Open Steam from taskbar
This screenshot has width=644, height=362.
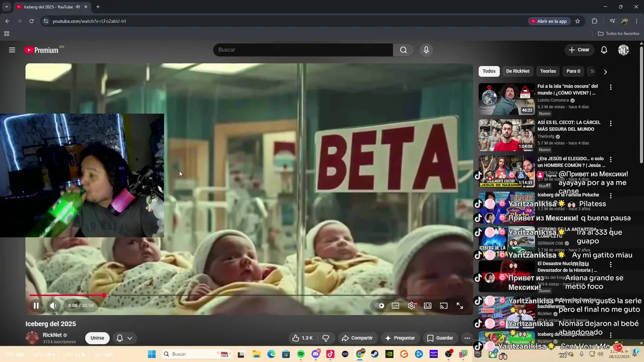click(x=375, y=354)
